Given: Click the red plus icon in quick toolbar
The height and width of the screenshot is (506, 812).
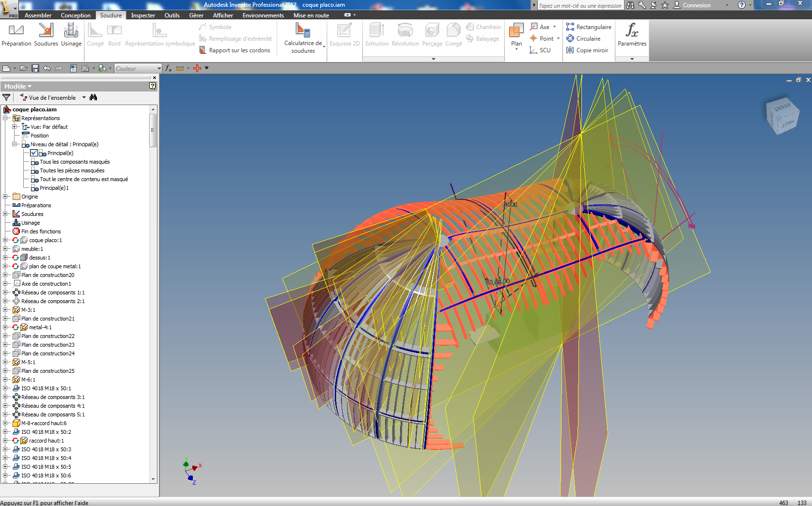Looking at the screenshot, I should point(197,68).
